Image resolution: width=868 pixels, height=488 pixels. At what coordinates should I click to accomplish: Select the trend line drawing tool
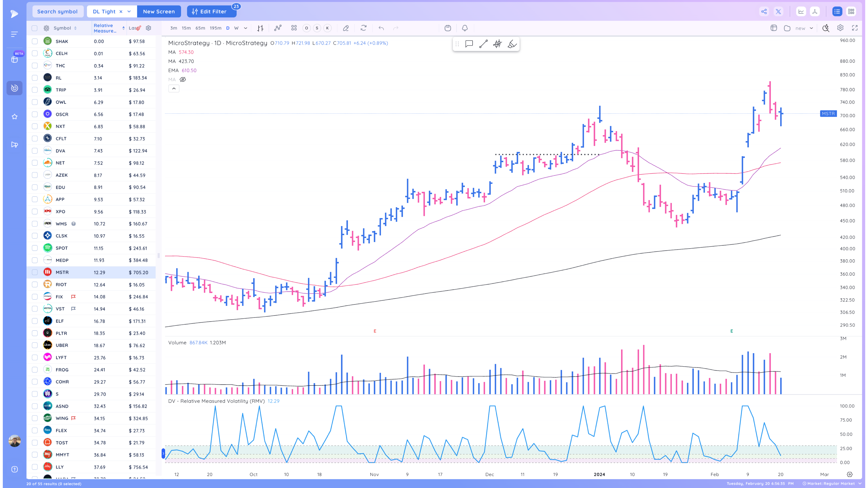[x=483, y=44]
